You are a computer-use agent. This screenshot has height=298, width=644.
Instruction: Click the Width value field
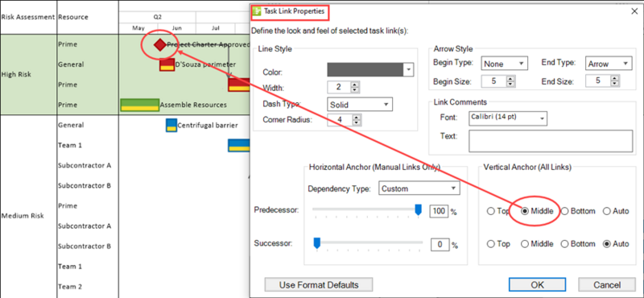click(339, 87)
